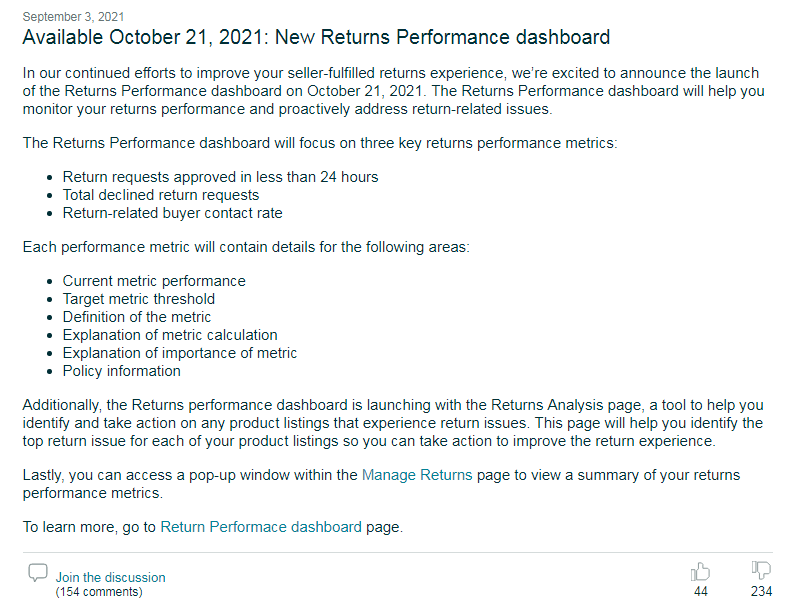
Task: Click the Policy information bullet
Action: point(122,371)
